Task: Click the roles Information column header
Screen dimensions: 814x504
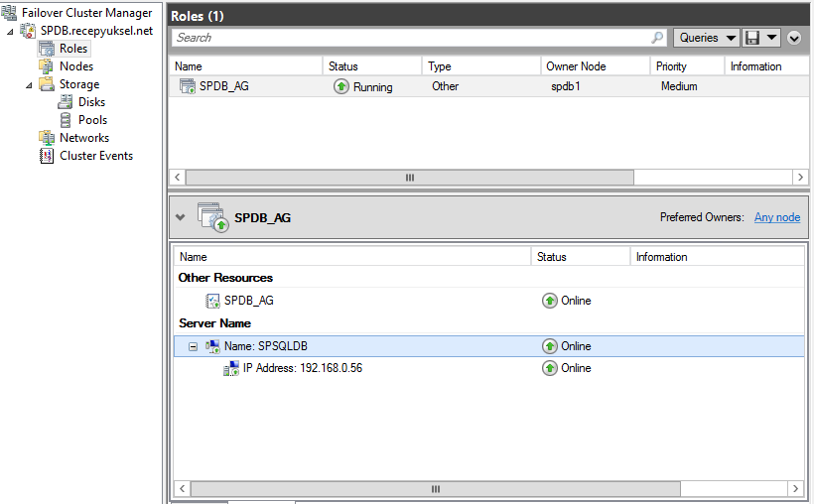Action: [x=766, y=66]
